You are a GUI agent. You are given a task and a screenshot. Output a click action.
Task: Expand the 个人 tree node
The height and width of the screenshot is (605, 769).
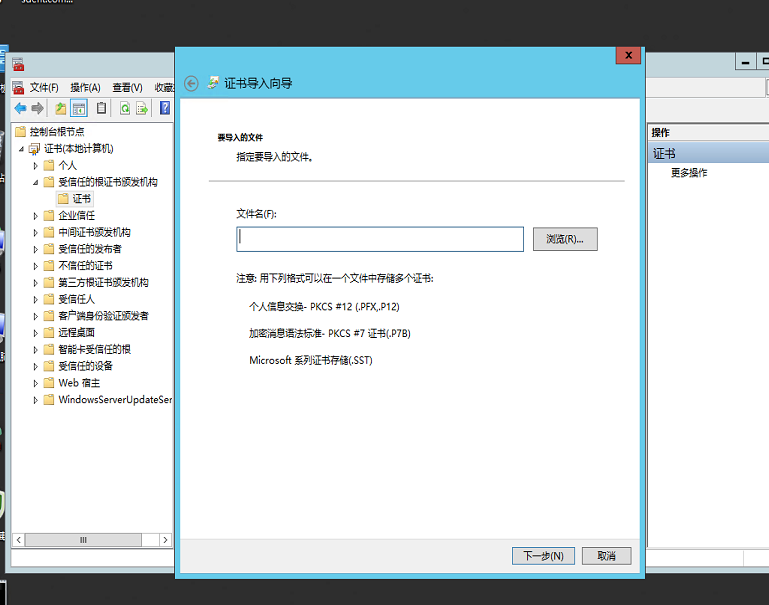36,165
